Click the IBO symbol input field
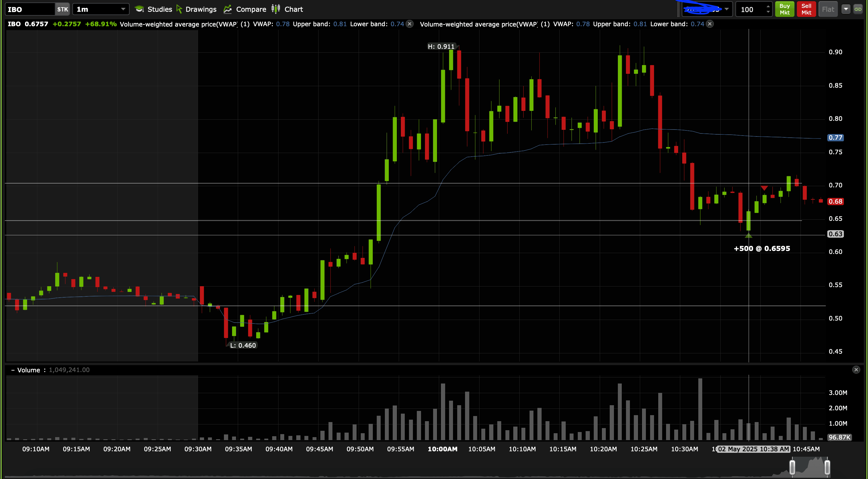This screenshot has height=479, width=868. (30, 9)
